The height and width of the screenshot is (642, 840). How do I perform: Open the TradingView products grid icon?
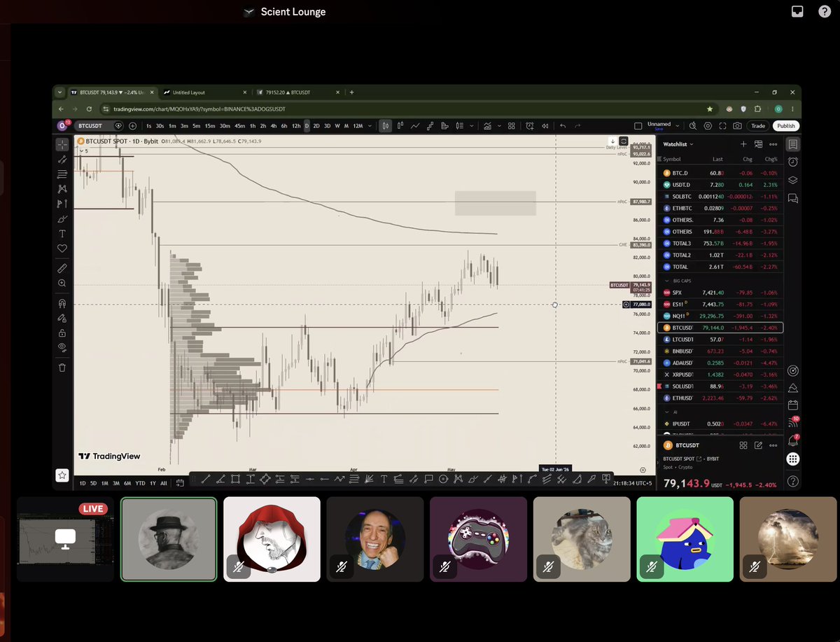[792, 459]
